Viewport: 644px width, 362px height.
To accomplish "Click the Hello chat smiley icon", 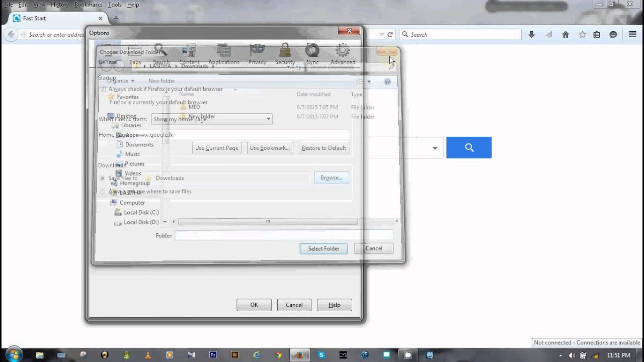I will point(613,35).
